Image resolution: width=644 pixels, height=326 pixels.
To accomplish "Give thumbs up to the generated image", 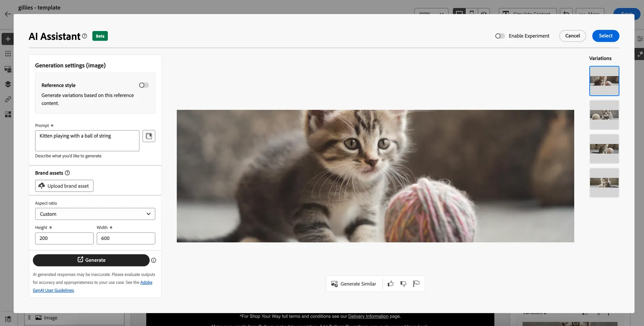I will (x=390, y=284).
